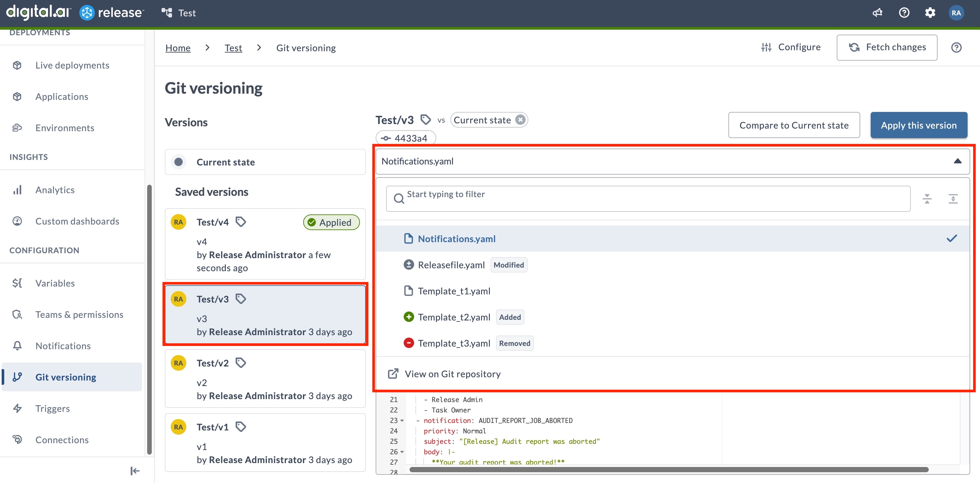Viewport: 980px width, 483px height.
Task: Remove the Current state comparison chip
Action: click(520, 120)
